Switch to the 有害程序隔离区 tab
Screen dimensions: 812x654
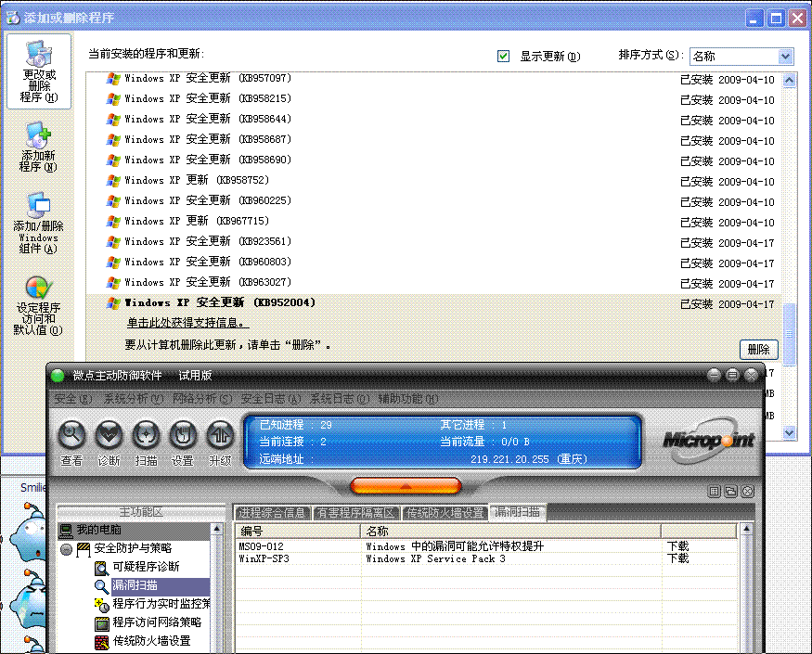[x=356, y=513]
